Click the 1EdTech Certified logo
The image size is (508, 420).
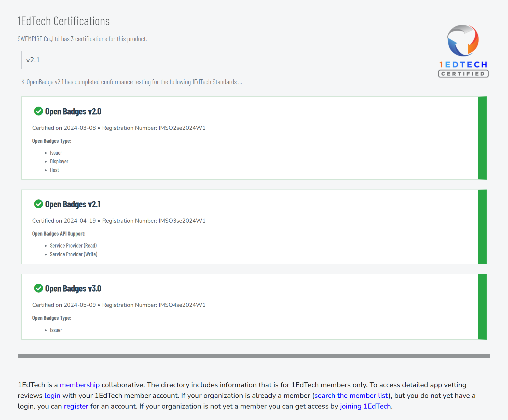(x=463, y=51)
